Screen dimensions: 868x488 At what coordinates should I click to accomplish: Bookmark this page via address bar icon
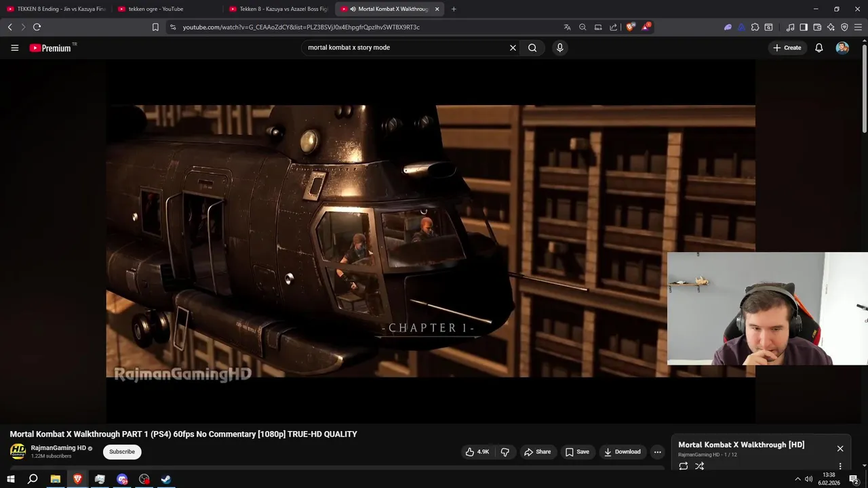click(x=155, y=27)
